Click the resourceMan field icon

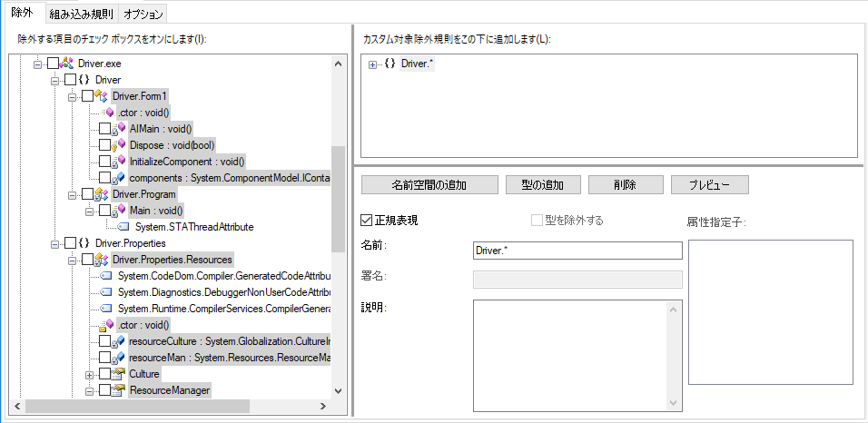click(x=119, y=358)
